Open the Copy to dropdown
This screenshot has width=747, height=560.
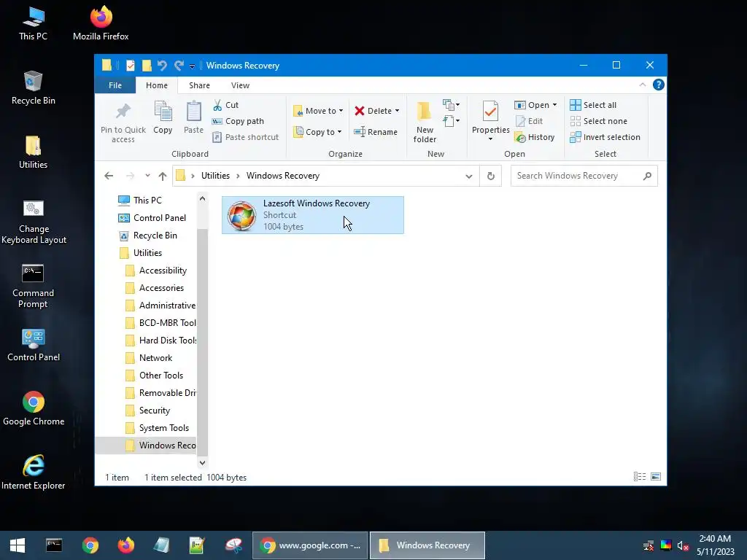pos(318,132)
